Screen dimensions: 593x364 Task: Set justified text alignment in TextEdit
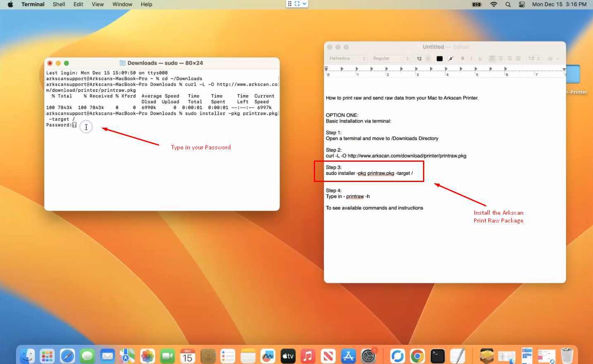coord(518,58)
